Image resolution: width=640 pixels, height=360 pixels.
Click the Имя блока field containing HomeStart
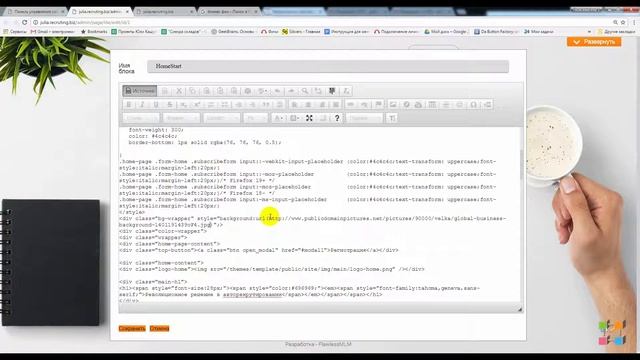click(x=328, y=66)
